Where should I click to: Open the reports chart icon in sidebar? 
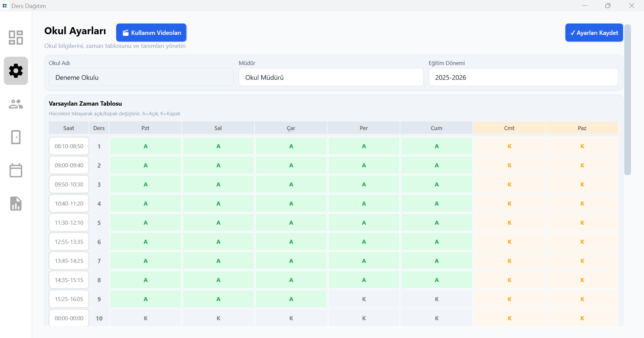click(x=16, y=204)
